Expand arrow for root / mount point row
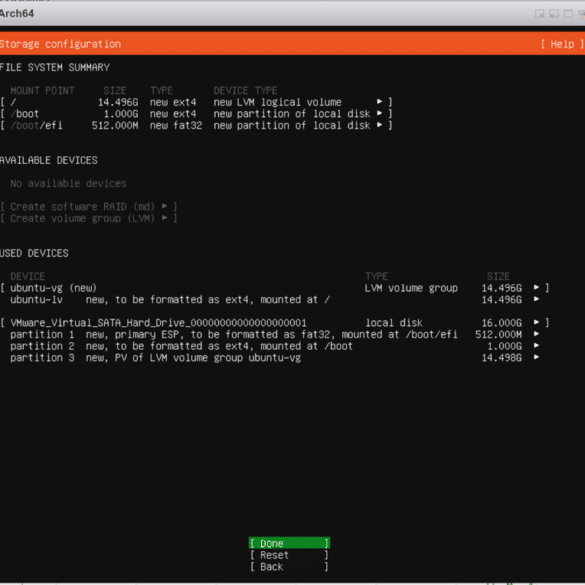The height and width of the screenshot is (585, 585). [379, 101]
